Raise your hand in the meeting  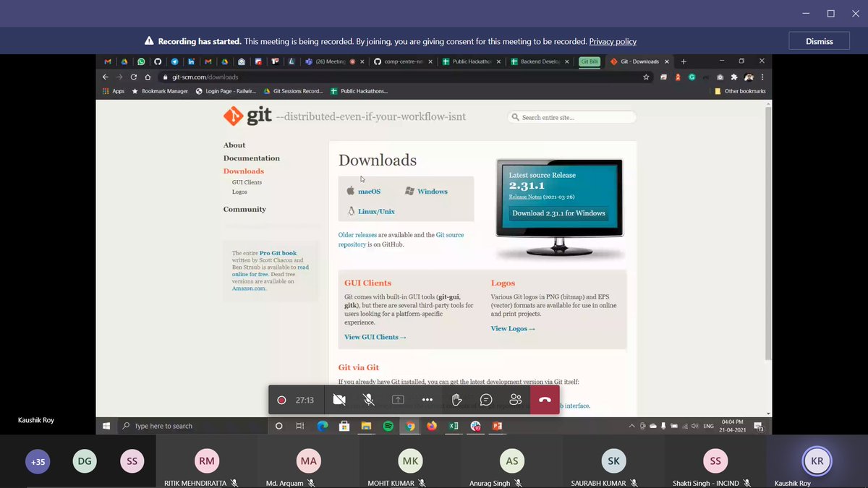tap(456, 400)
